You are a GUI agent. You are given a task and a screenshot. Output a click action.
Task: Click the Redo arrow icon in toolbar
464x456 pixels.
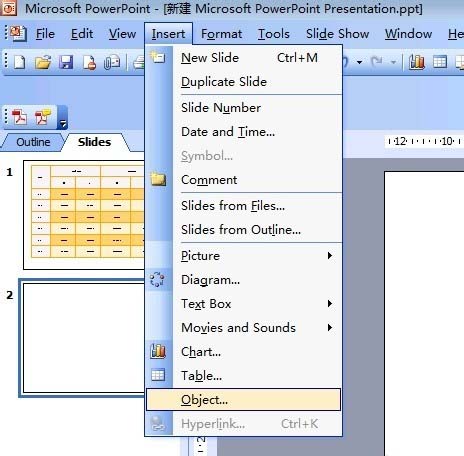coord(377,62)
